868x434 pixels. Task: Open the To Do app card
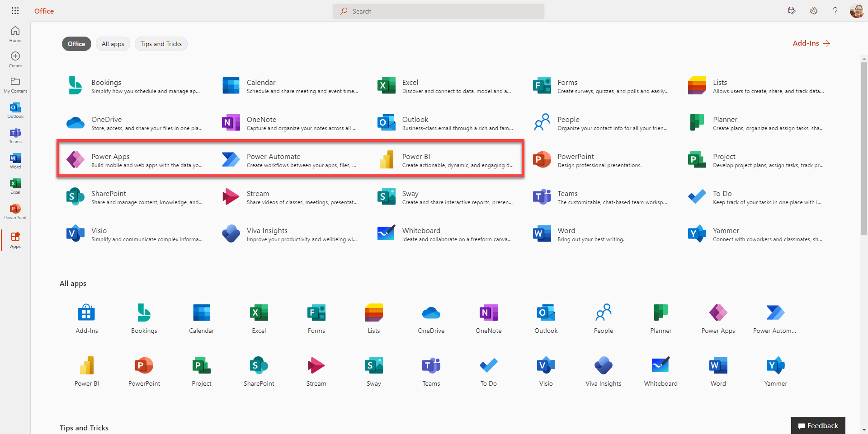(756, 197)
